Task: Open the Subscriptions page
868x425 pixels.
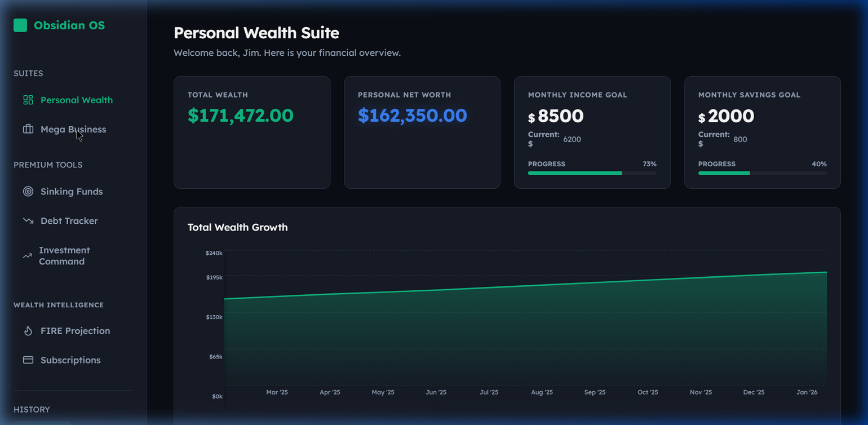Action: click(73, 360)
